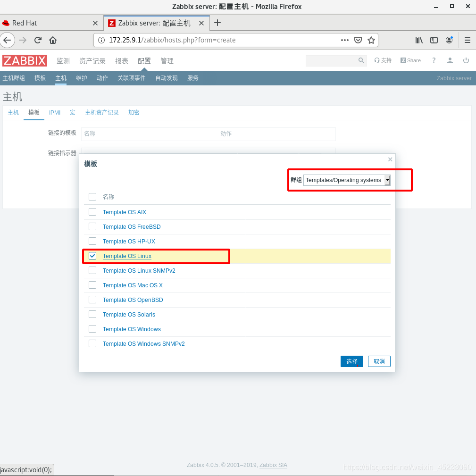Open the 管理 main menu
The image size is (476, 476).
coord(167,61)
